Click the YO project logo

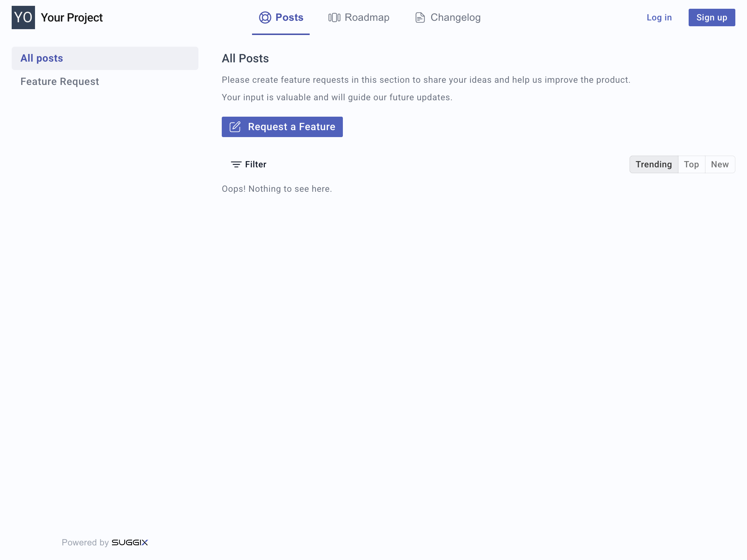[x=23, y=17]
